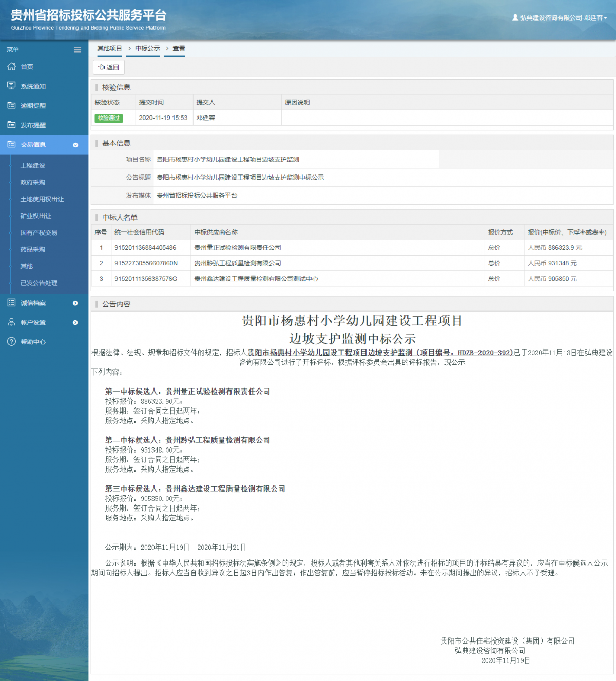Click underlined project number HDZB-2020-392 text
The width and height of the screenshot is (616, 681).
point(486,353)
